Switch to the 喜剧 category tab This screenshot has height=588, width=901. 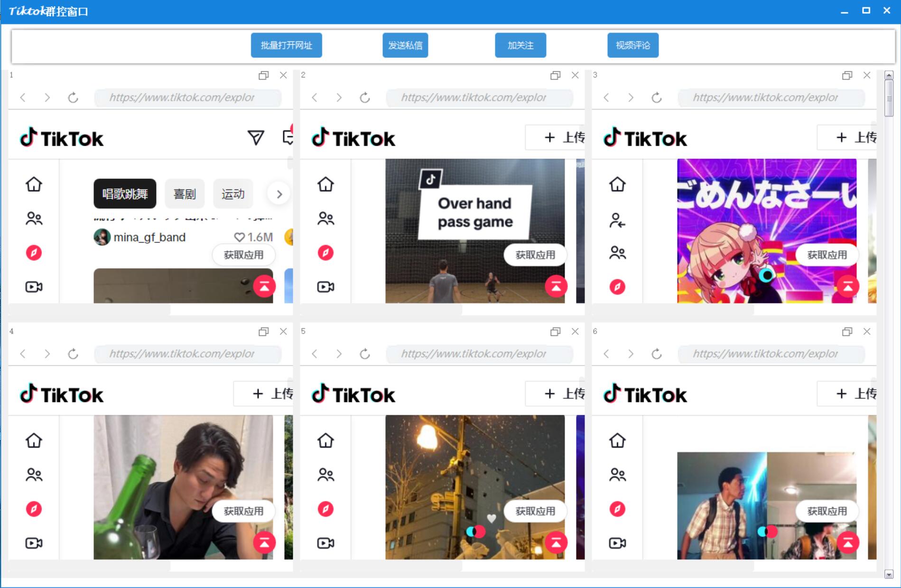[185, 194]
